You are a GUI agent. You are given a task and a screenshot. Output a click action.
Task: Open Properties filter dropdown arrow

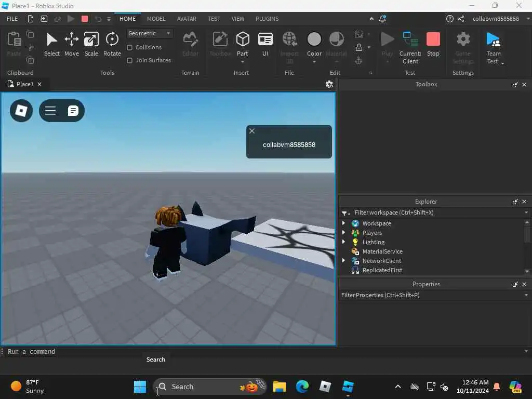pos(526,295)
